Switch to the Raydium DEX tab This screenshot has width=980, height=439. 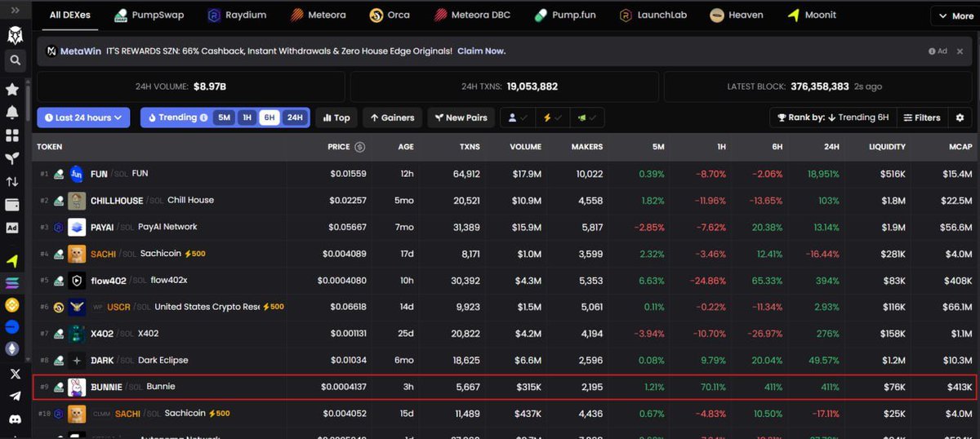point(238,15)
